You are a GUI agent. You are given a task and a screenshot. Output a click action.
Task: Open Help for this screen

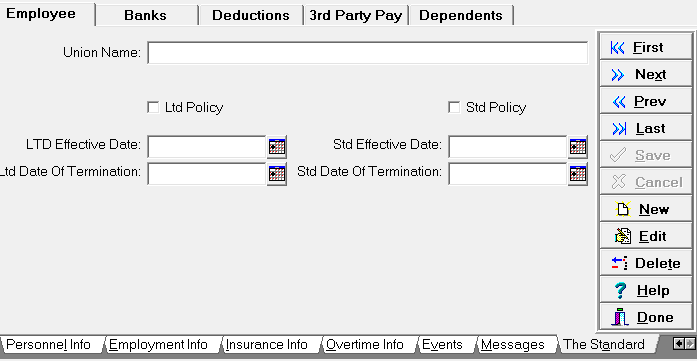pos(646,290)
